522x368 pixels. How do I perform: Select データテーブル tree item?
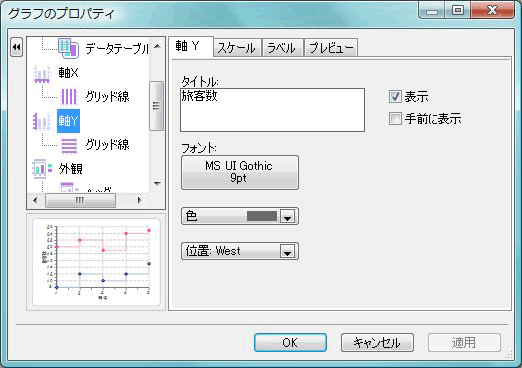[x=117, y=49]
